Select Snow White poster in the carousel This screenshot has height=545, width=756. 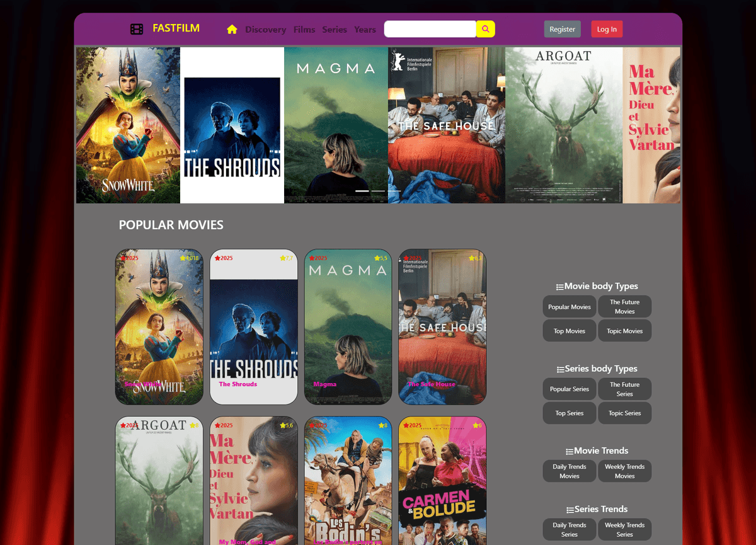[x=128, y=125]
